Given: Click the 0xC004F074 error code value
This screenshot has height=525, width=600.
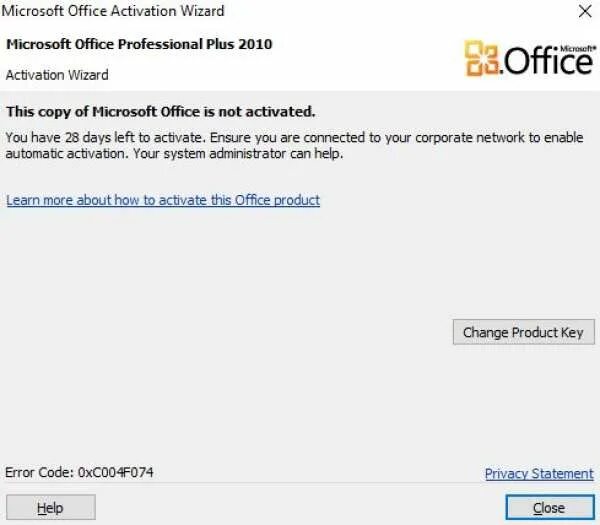Looking at the screenshot, I should [x=116, y=472].
